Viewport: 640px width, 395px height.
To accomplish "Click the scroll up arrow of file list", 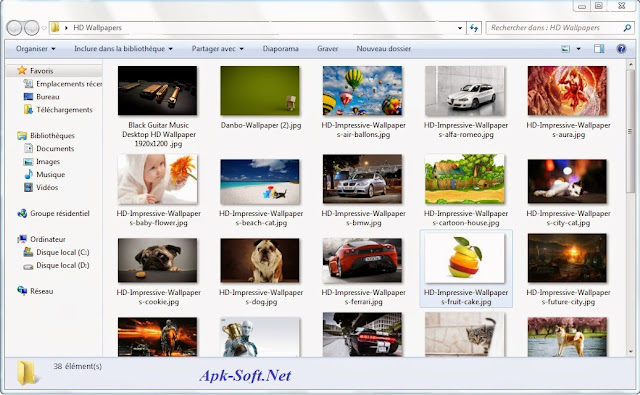I will (x=630, y=64).
